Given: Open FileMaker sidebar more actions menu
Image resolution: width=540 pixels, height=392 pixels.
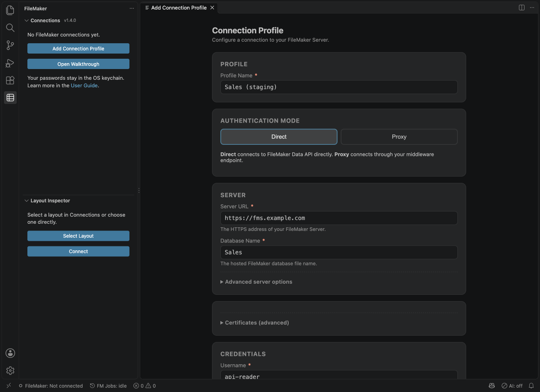Looking at the screenshot, I should (132, 8).
